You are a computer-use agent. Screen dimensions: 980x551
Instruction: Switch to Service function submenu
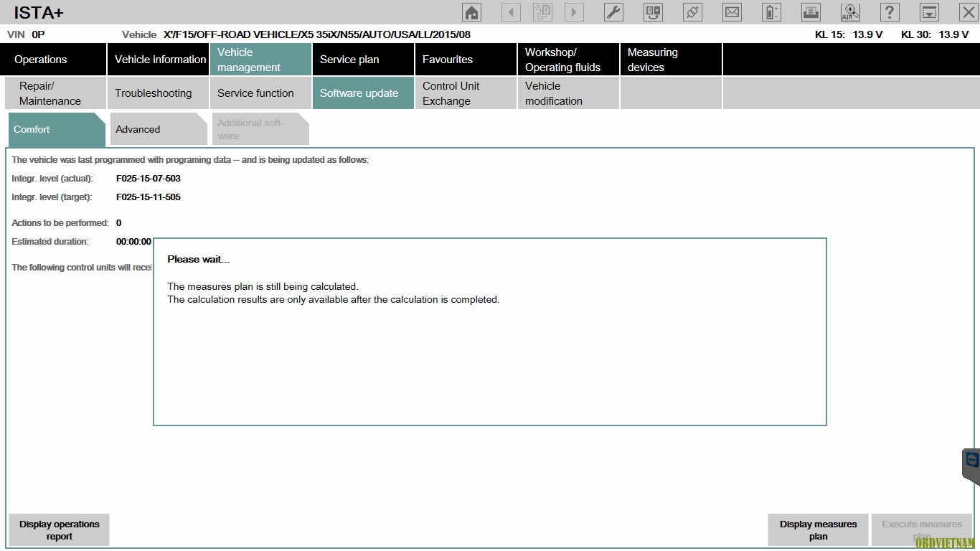coord(261,93)
